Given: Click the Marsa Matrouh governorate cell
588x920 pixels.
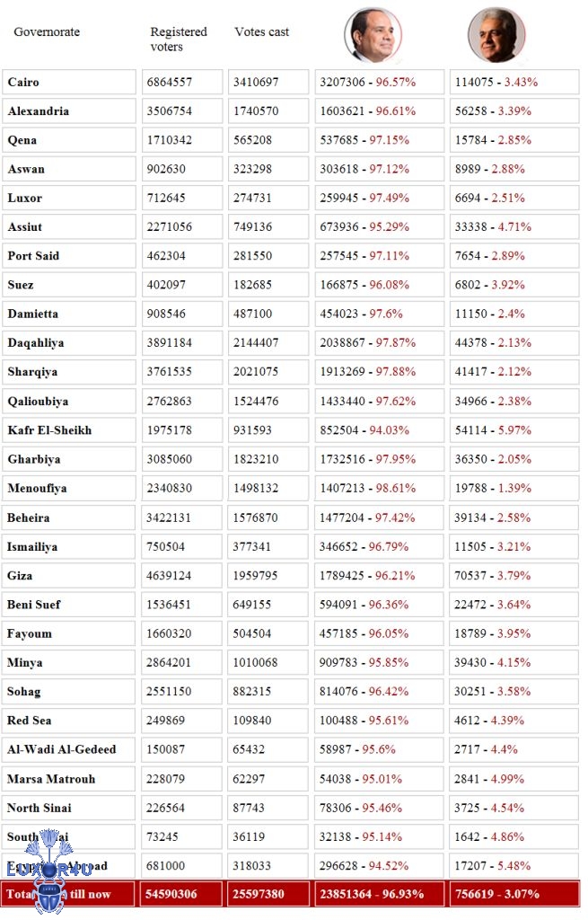Looking at the screenshot, I should point(69,779).
